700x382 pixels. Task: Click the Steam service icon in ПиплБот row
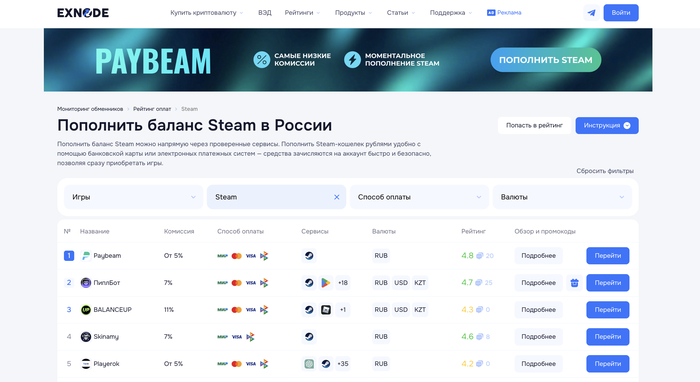(x=309, y=282)
